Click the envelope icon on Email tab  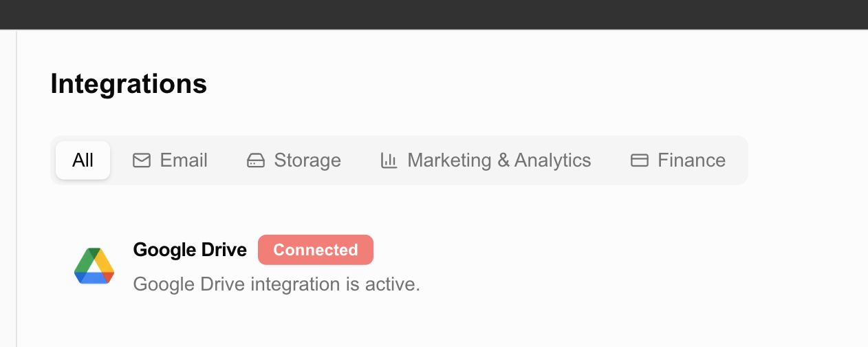coord(142,160)
